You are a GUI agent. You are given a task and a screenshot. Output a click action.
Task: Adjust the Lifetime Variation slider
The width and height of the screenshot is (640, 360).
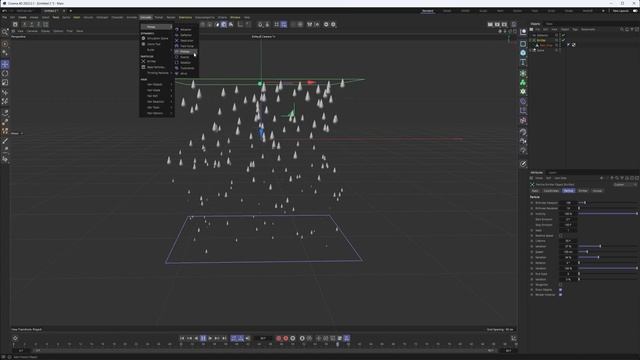point(608,246)
